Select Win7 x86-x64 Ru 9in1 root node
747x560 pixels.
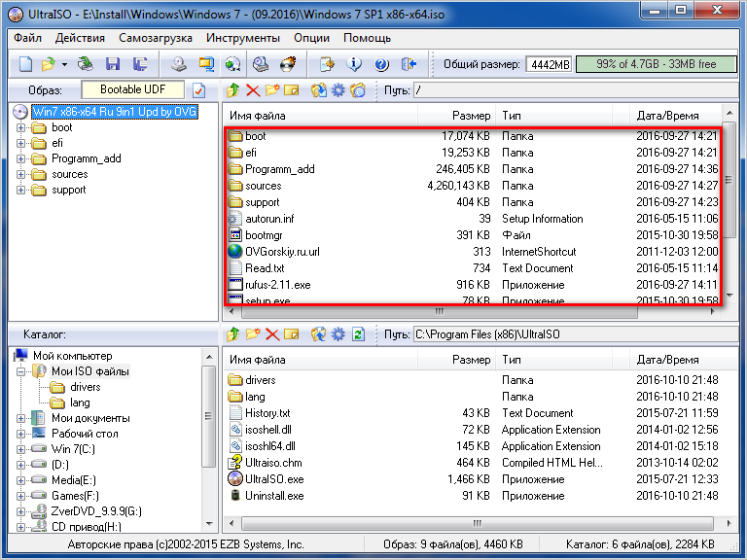click(115, 112)
